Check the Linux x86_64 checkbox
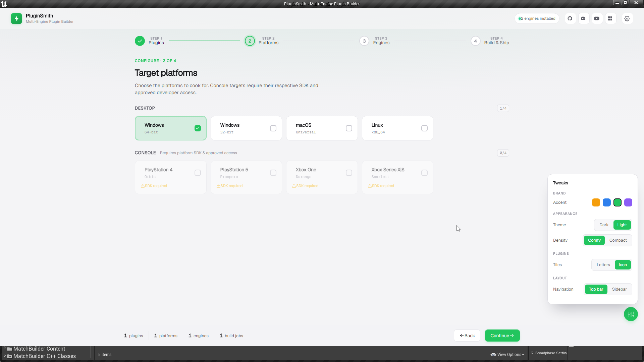Screen dimensions: 644x362 point(424,128)
